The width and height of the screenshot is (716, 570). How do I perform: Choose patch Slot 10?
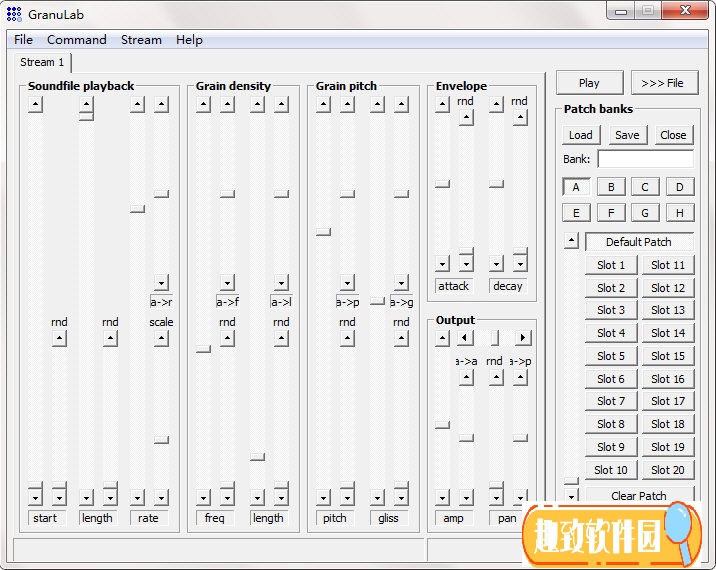pyautogui.click(x=611, y=470)
